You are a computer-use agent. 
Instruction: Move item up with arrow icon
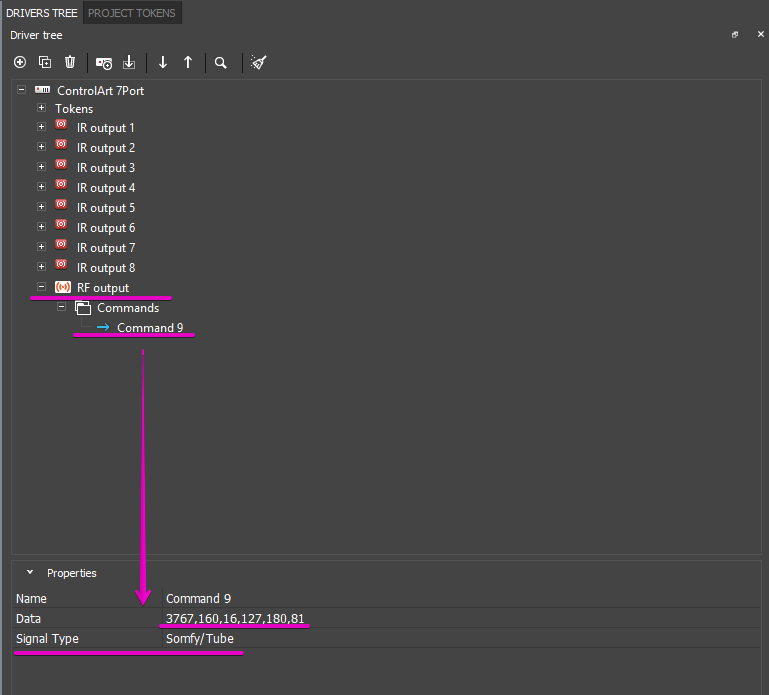[188, 62]
